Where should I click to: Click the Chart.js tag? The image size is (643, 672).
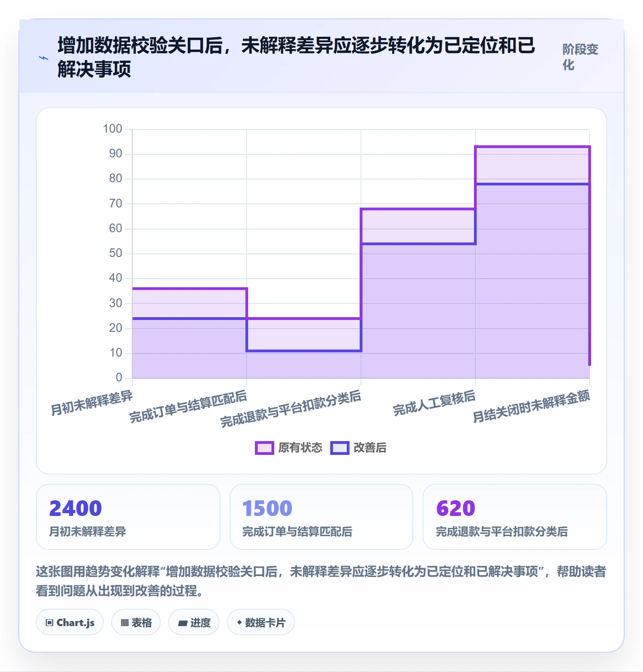coord(70,622)
